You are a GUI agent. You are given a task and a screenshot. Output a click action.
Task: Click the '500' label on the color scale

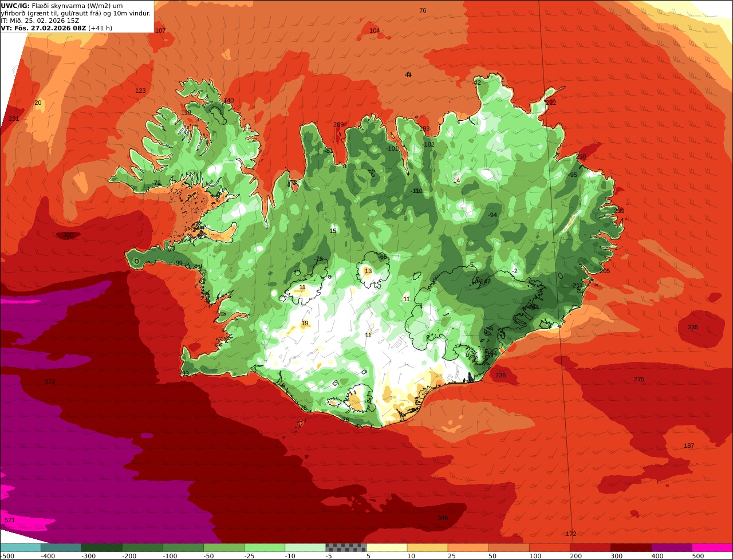(x=698, y=556)
